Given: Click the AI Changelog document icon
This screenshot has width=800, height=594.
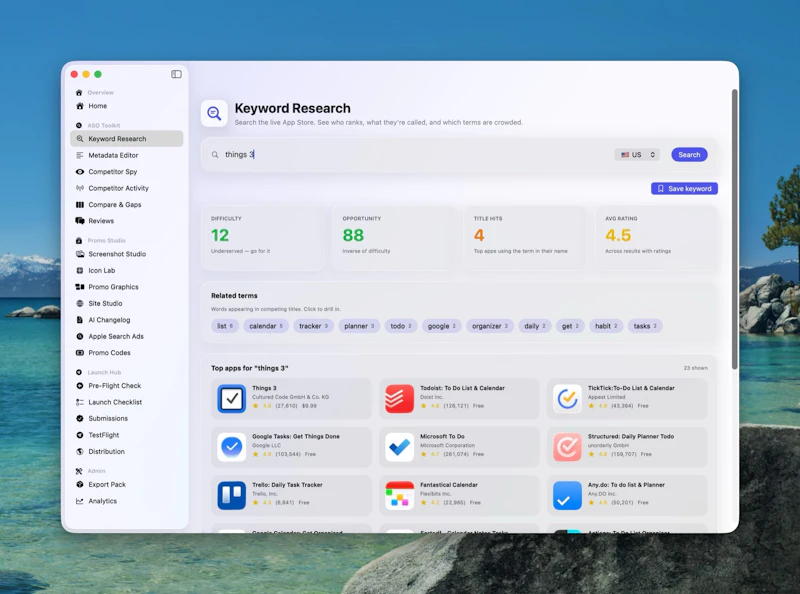Looking at the screenshot, I should tap(80, 320).
